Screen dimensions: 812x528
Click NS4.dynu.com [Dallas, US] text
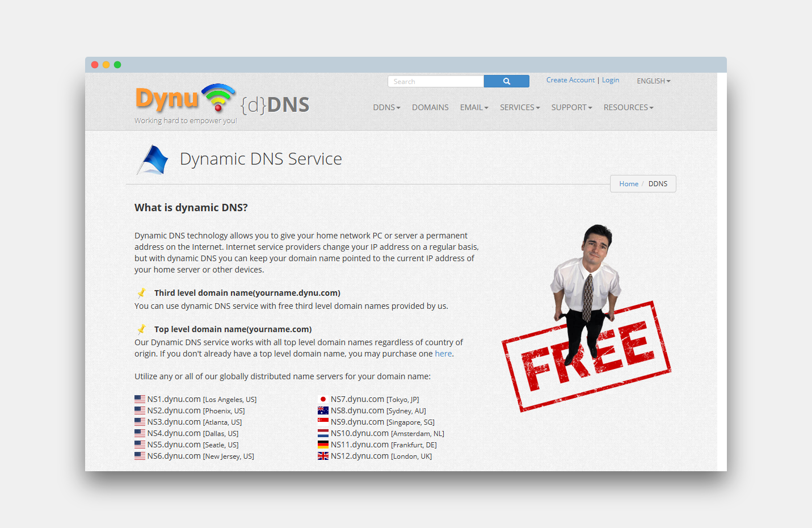tap(193, 433)
